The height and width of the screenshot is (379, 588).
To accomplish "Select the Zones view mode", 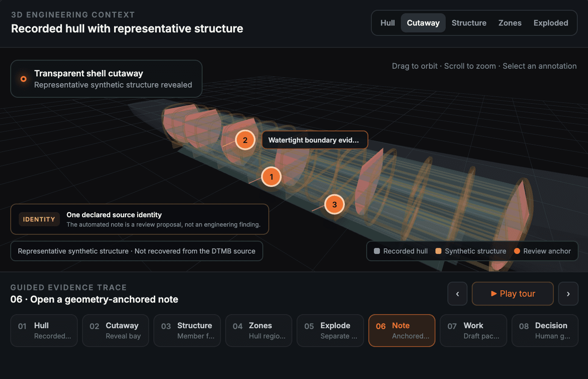I will point(510,23).
